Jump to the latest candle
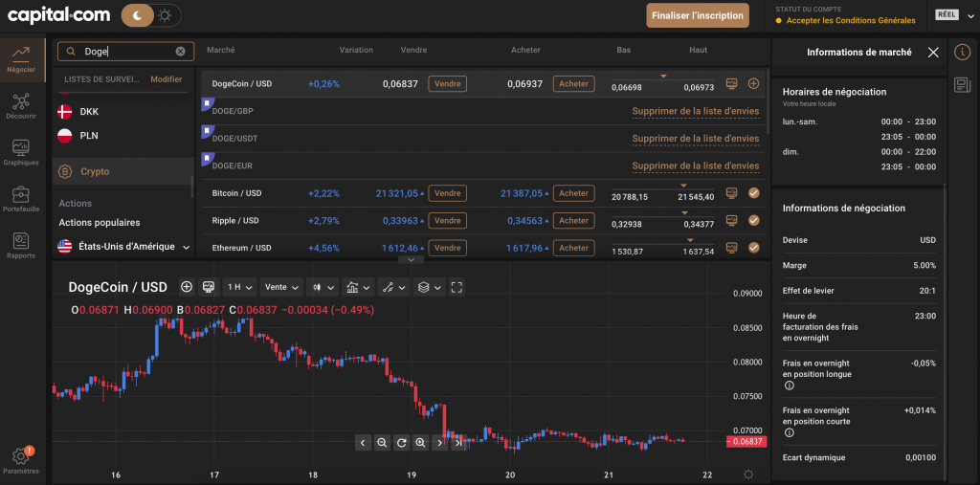Image resolution: width=980 pixels, height=485 pixels. pyautogui.click(x=458, y=443)
